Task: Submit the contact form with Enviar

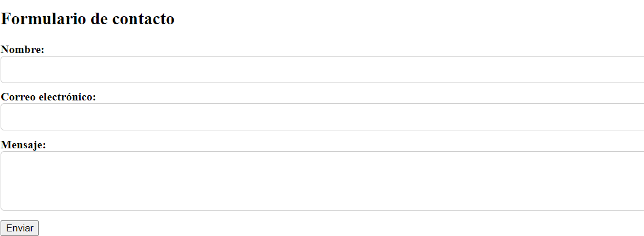Action: point(20,228)
